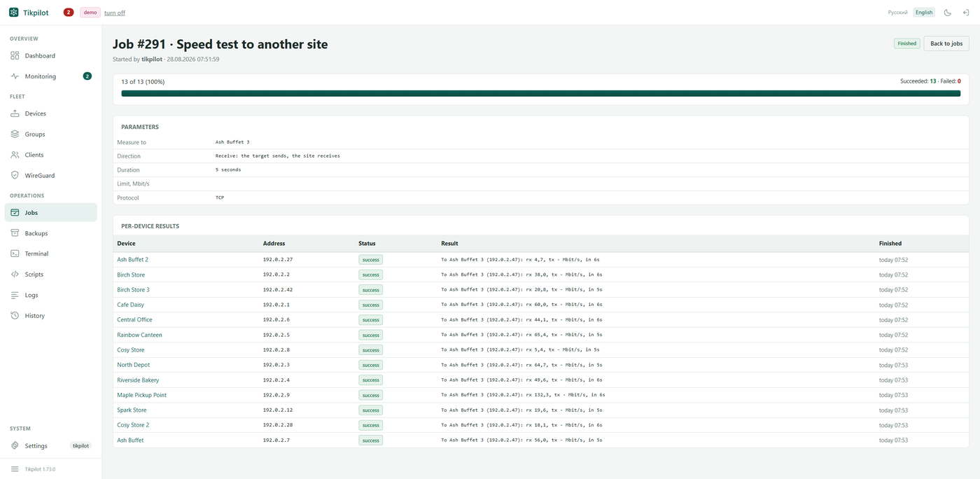Click the Succeeded: 13 counter text
Image resolution: width=980 pixels, height=479 pixels.
(x=918, y=81)
